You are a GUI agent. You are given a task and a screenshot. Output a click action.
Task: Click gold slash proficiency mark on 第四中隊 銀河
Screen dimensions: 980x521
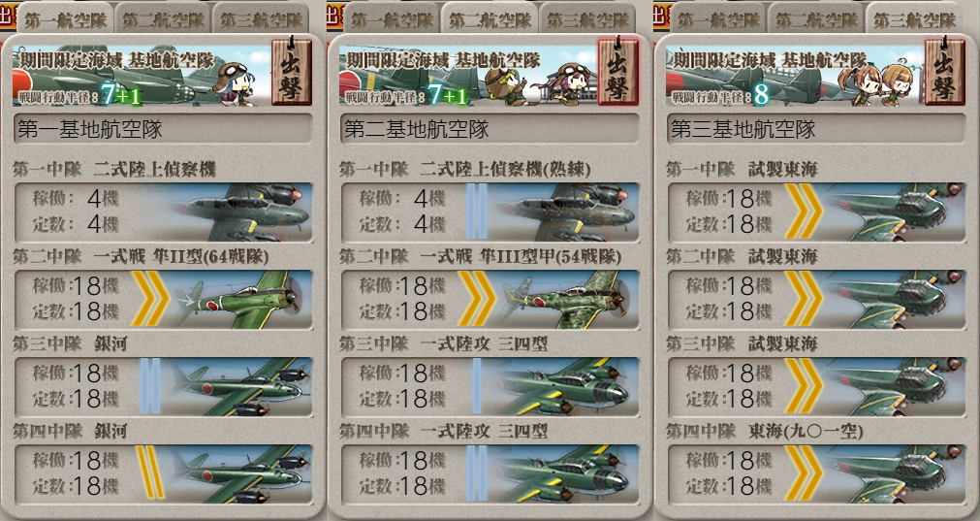(150, 472)
